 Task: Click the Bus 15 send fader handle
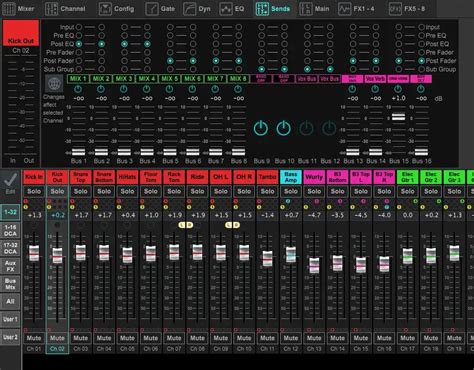coord(398,117)
